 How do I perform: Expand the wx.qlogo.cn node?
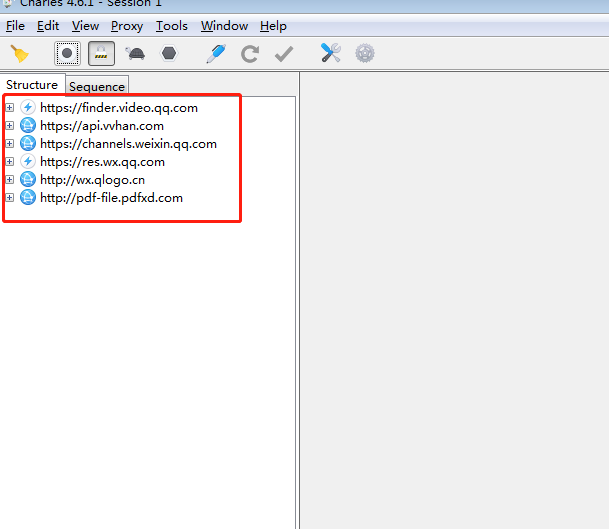coord(10,180)
